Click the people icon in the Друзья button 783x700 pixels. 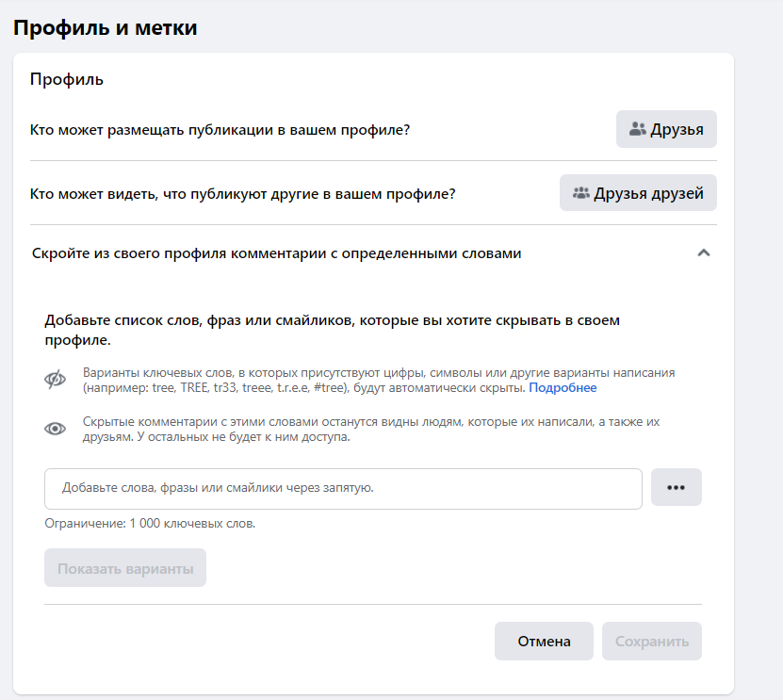coord(638,129)
